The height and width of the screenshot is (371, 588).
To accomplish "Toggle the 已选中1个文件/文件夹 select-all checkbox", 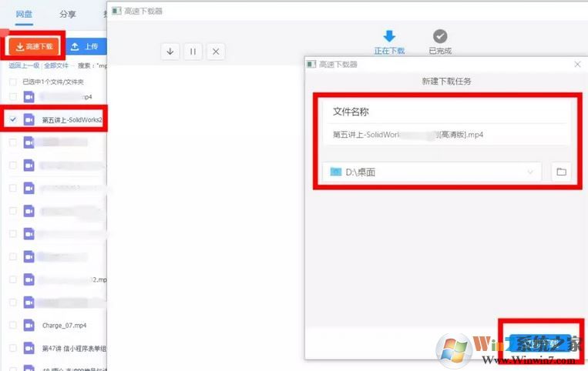I will click(13, 82).
